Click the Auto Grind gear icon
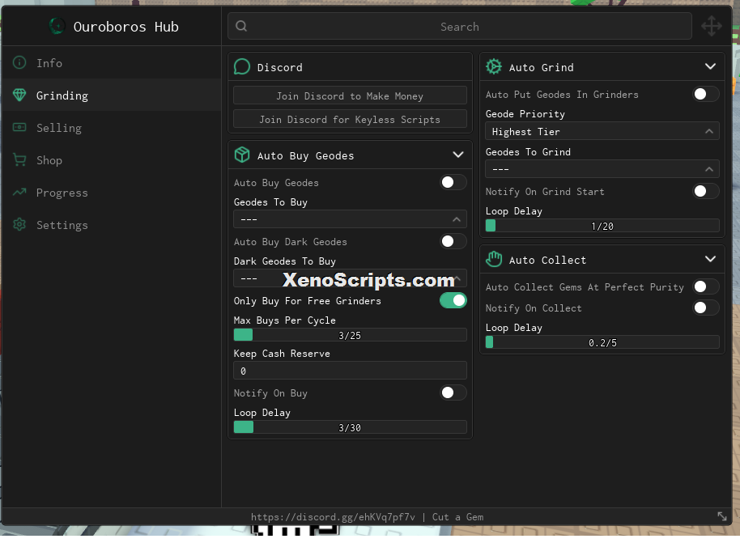This screenshot has width=740, height=560. (494, 66)
